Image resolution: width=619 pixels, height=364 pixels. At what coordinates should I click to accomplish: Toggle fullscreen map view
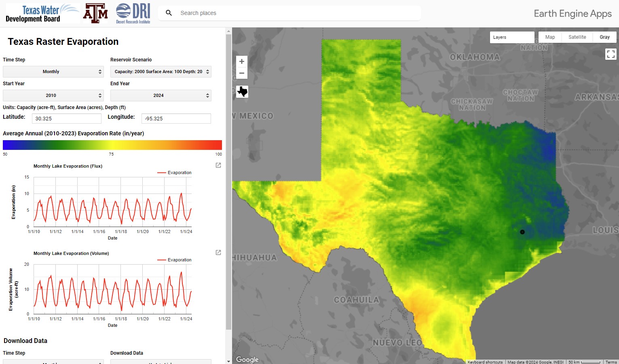click(x=611, y=54)
